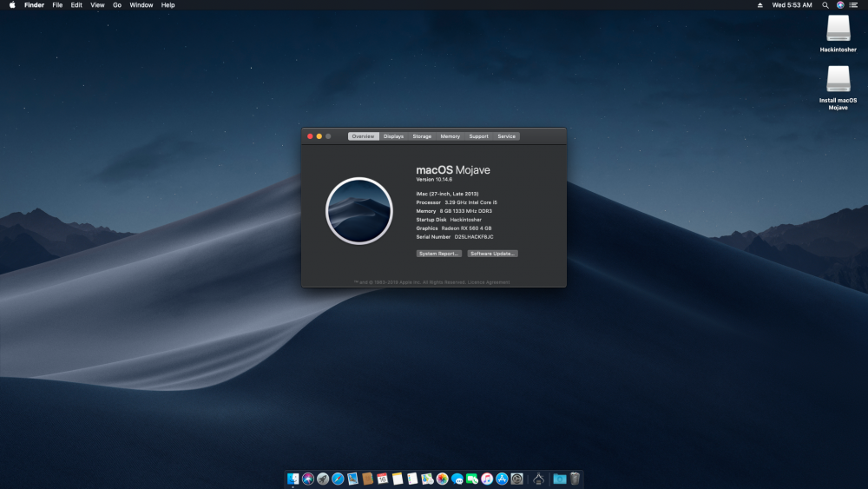Open the Edit menu
868x489 pixels.
(76, 5)
